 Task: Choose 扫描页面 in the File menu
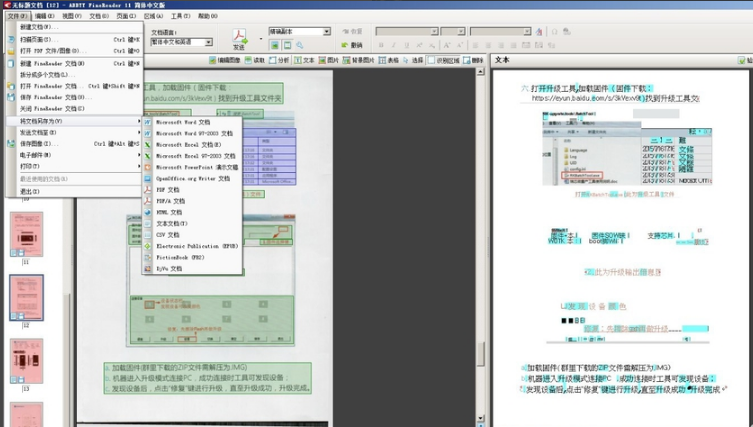[x=74, y=39]
